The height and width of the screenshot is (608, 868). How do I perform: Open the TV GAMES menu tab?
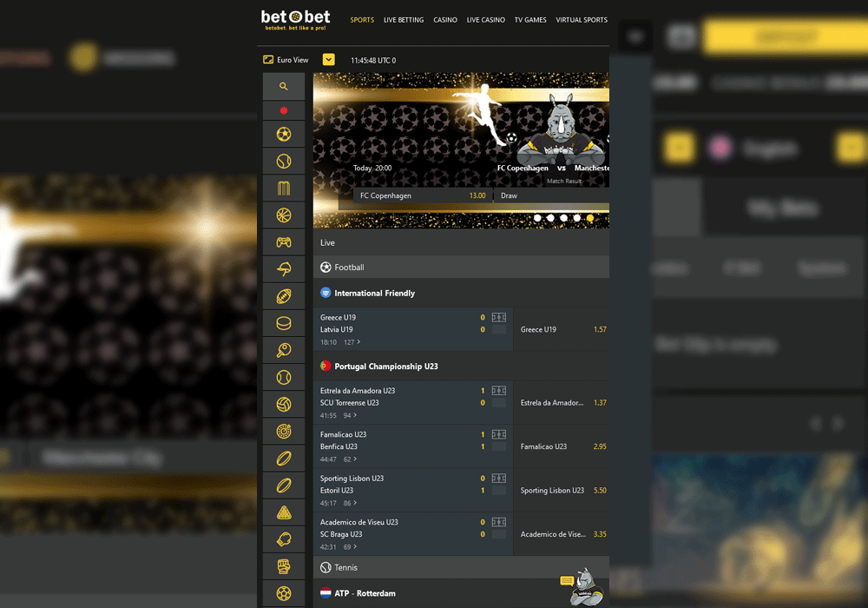pyautogui.click(x=530, y=20)
